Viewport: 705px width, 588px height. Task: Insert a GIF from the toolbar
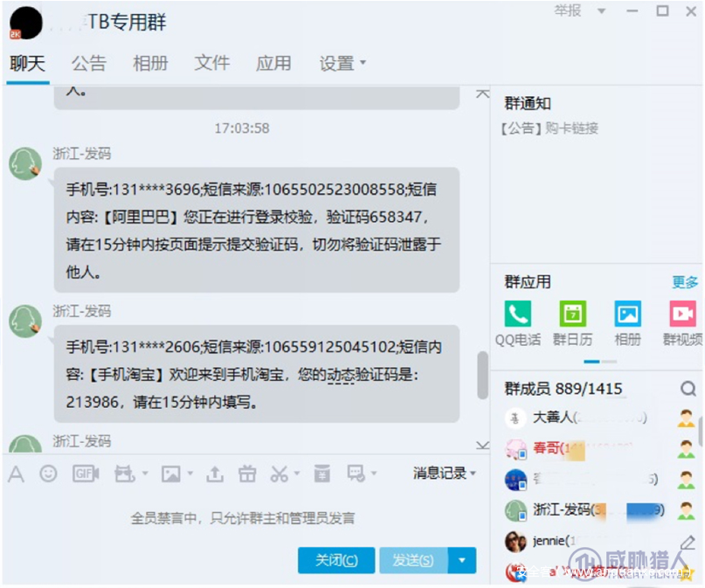[x=83, y=472]
